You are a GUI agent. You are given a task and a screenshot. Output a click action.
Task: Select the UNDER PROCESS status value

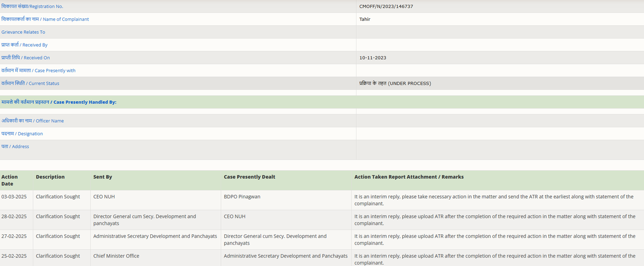pos(395,83)
